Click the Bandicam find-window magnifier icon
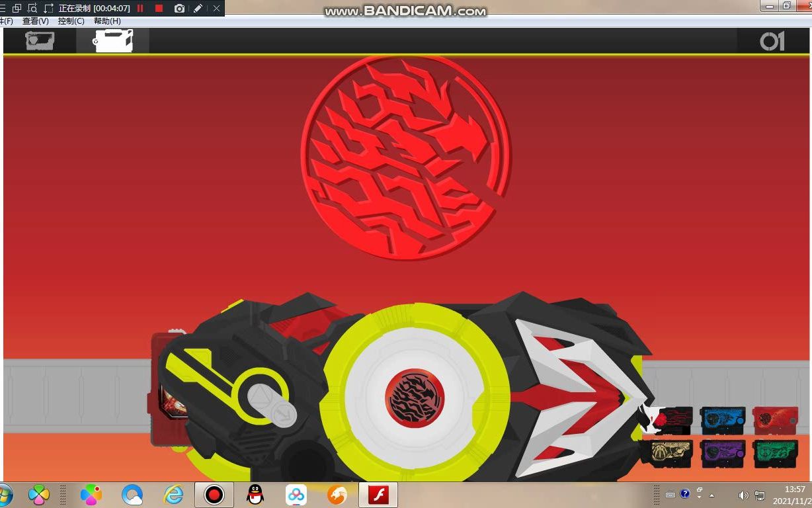This screenshot has width=812, height=508. (32, 8)
